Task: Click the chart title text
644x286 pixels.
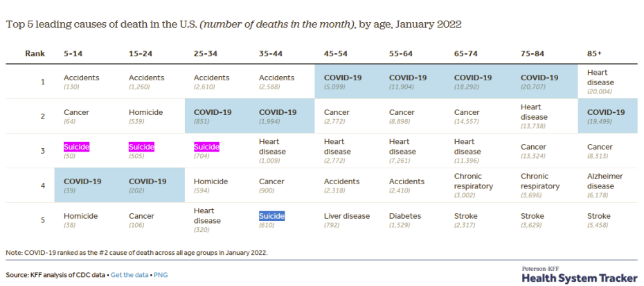Action: pyautogui.click(x=233, y=24)
